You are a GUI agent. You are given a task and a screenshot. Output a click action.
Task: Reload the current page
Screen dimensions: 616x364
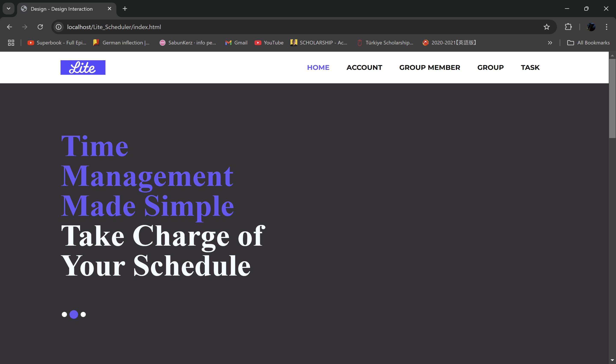40,27
